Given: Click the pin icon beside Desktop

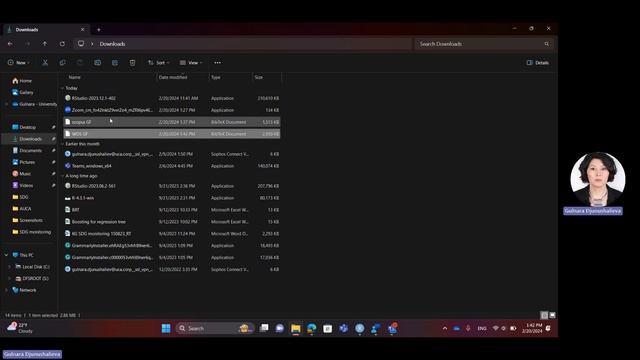Looking at the screenshot, I should click(x=53, y=127).
